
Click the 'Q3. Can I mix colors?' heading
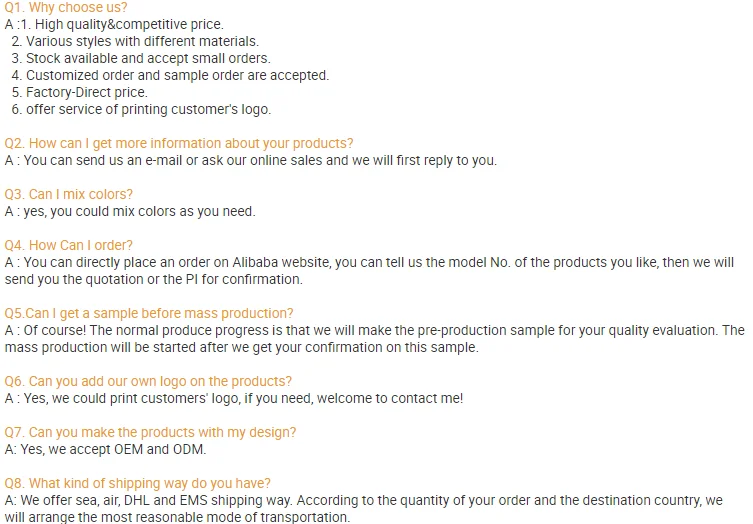click(69, 194)
